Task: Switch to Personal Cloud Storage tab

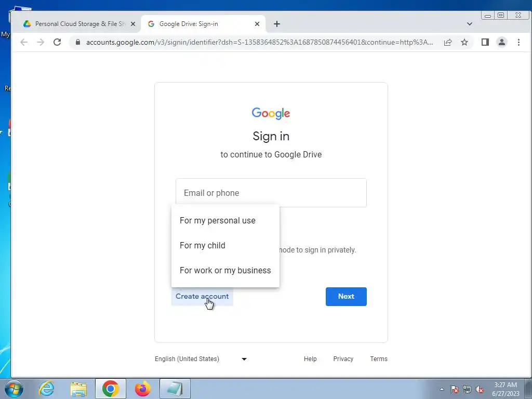Action: pos(77,24)
